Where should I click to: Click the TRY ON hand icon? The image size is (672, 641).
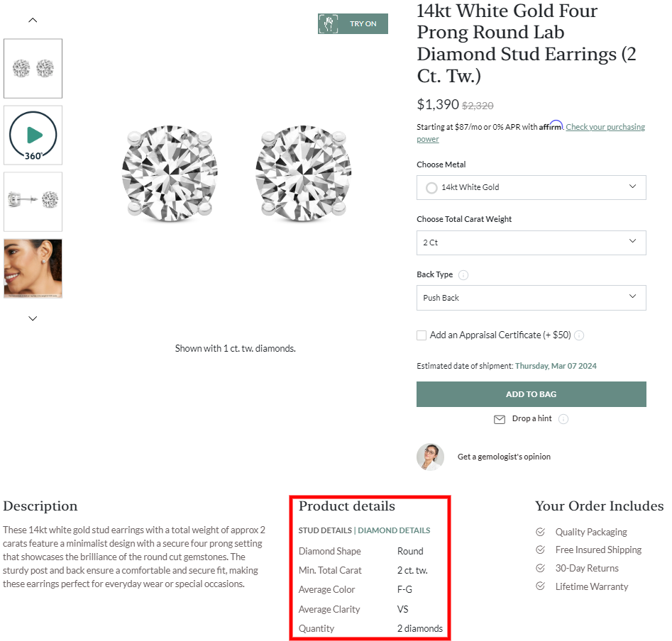tap(329, 23)
